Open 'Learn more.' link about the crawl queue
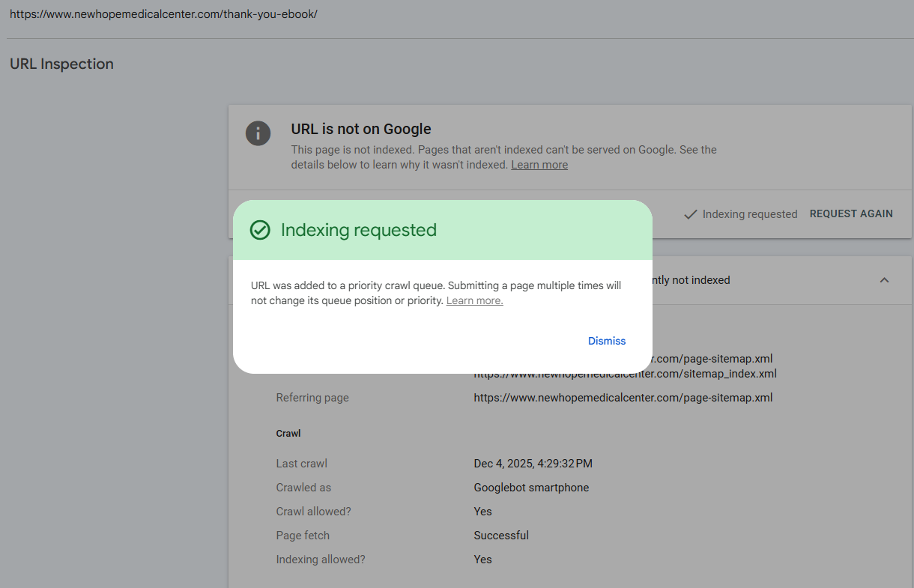Screen dimensions: 914x588 pyautogui.click(x=474, y=301)
